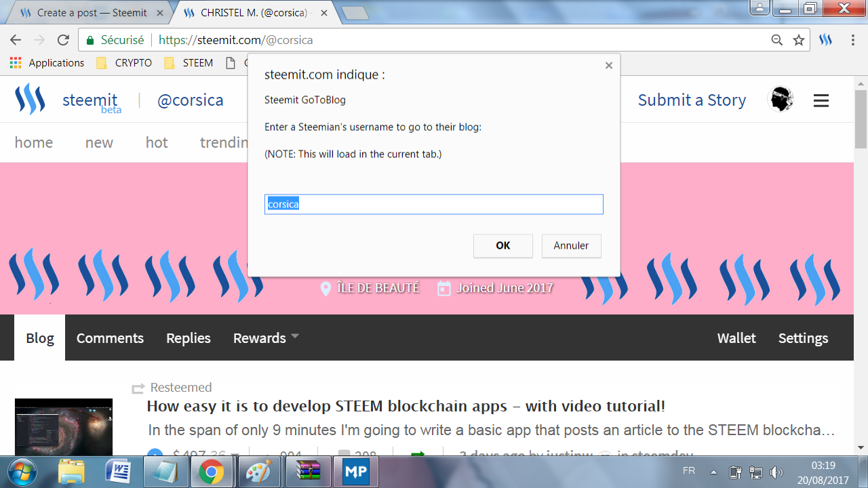The width and height of the screenshot is (868, 488).
Task: Click the Resteemed arrow icon
Action: [138, 388]
